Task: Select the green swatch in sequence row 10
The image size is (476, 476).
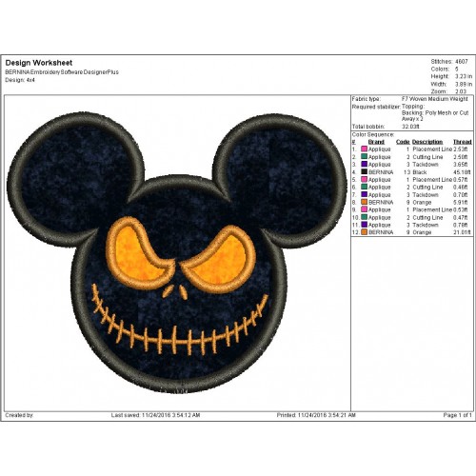Action: [364, 217]
